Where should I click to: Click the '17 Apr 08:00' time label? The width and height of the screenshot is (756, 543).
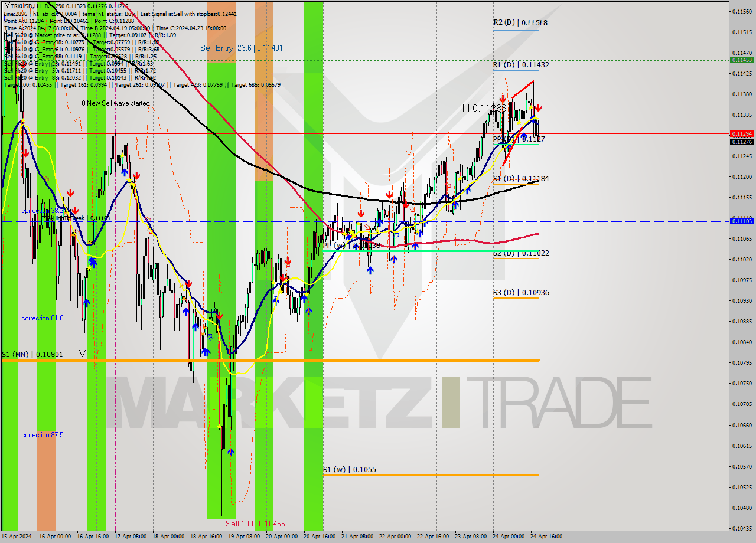click(131, 537)
